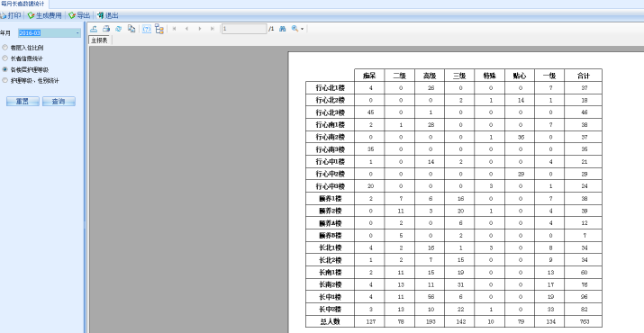
Task: Click the 总人数 total row label
Action: pyautogui.click(x=331, y=321)
